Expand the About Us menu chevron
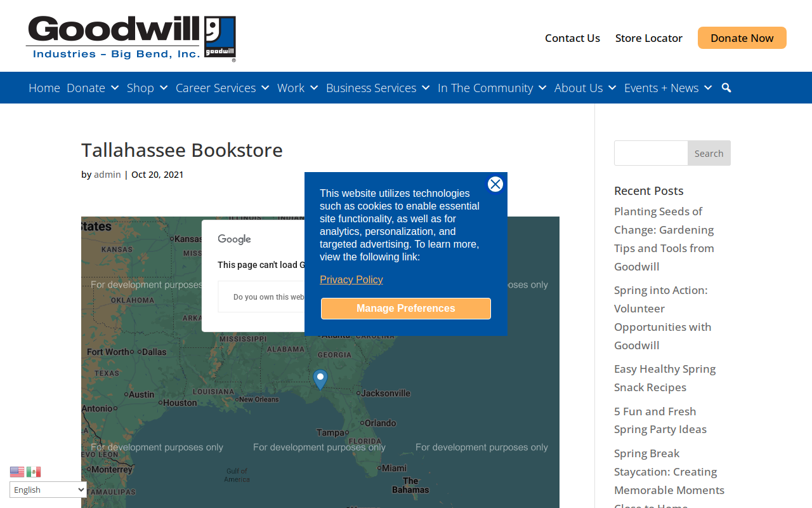The height and width of the screenshot is (508, 812). [612, 88]
